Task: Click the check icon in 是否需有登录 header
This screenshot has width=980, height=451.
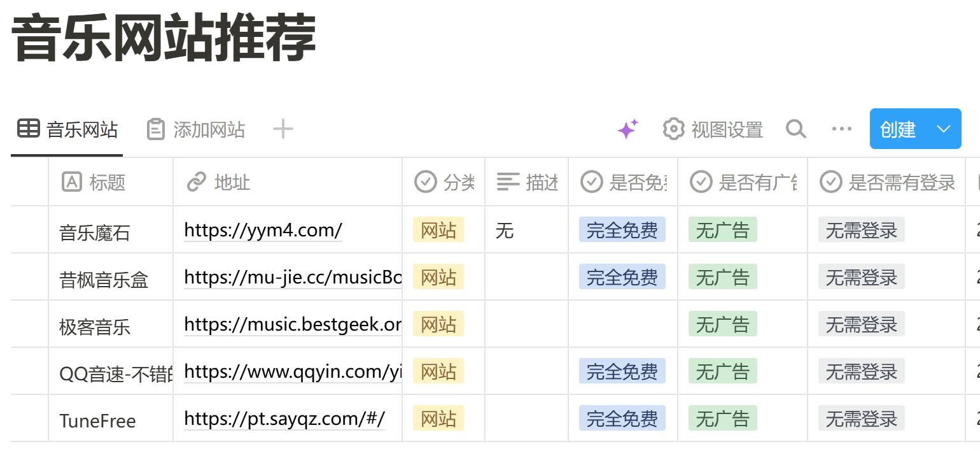Action: [830, 182]
